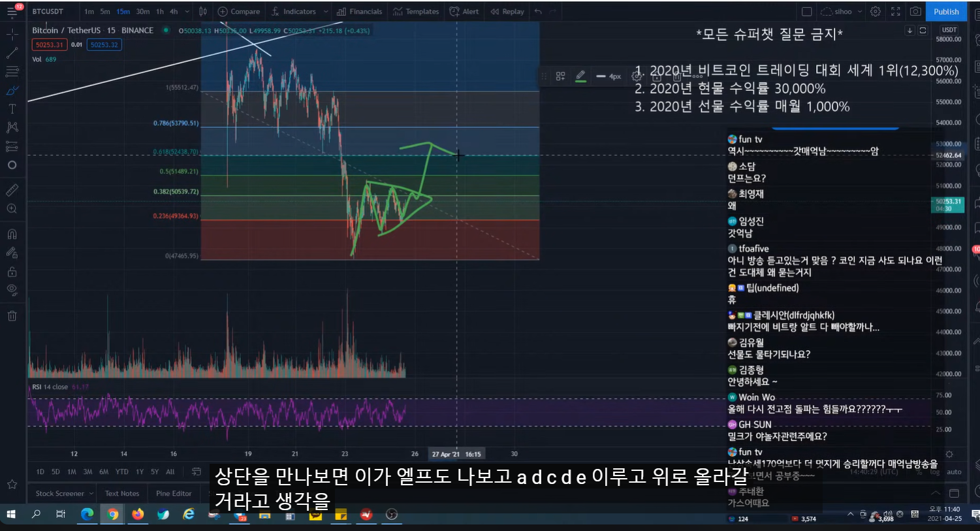Image resolution: width=980 pixels, height=531 pixels.
Task: Remove drawings with trash icon
Action: pos(12,316)
